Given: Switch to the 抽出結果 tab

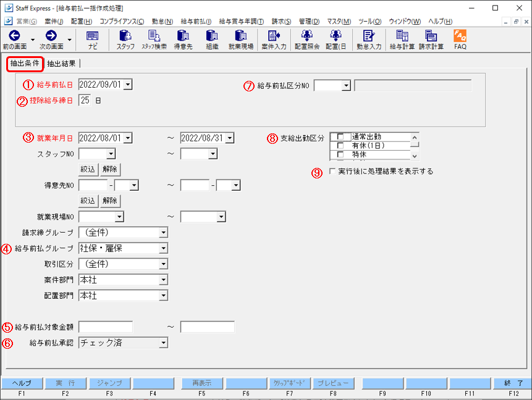Looking at the screenshot, I should pyautogui.click(x=61, y=64).
